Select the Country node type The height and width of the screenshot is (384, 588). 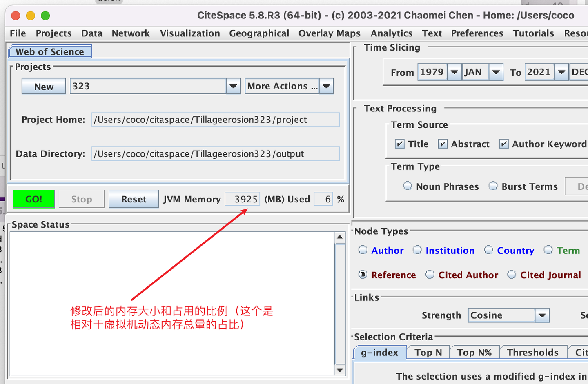click(488, 250)
